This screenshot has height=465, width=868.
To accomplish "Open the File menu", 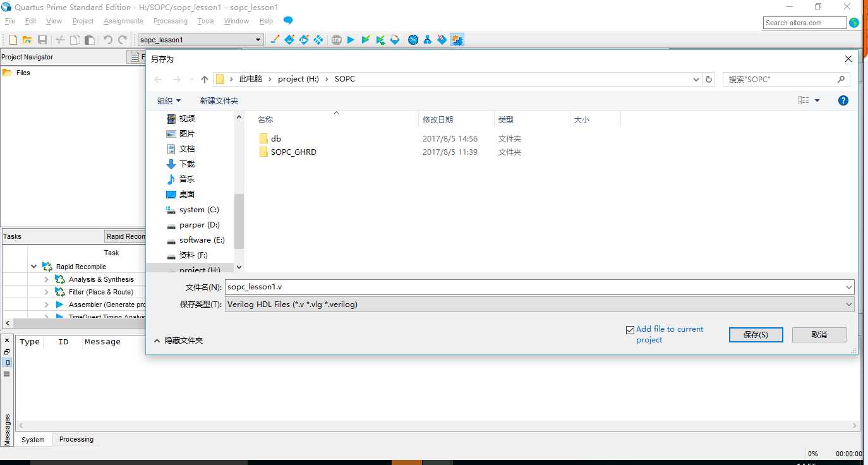I will pyautogui.click(x=9, y=21).
